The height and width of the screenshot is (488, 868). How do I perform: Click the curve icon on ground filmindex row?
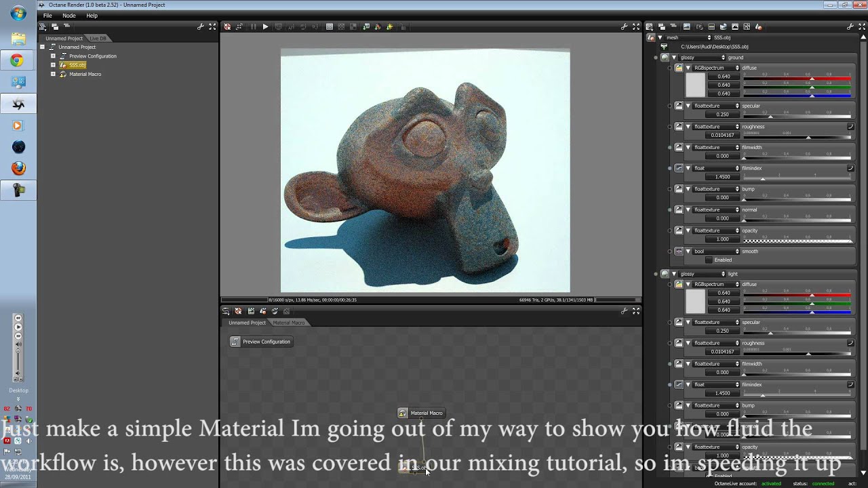pyautogui.click(x=850, y=168)
